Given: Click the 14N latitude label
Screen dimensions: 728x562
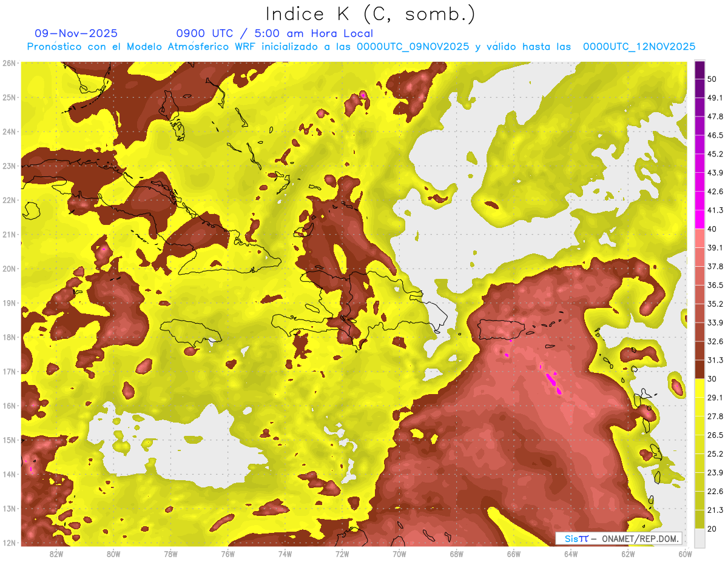Looking at the screenshot, I should point(8,474).
